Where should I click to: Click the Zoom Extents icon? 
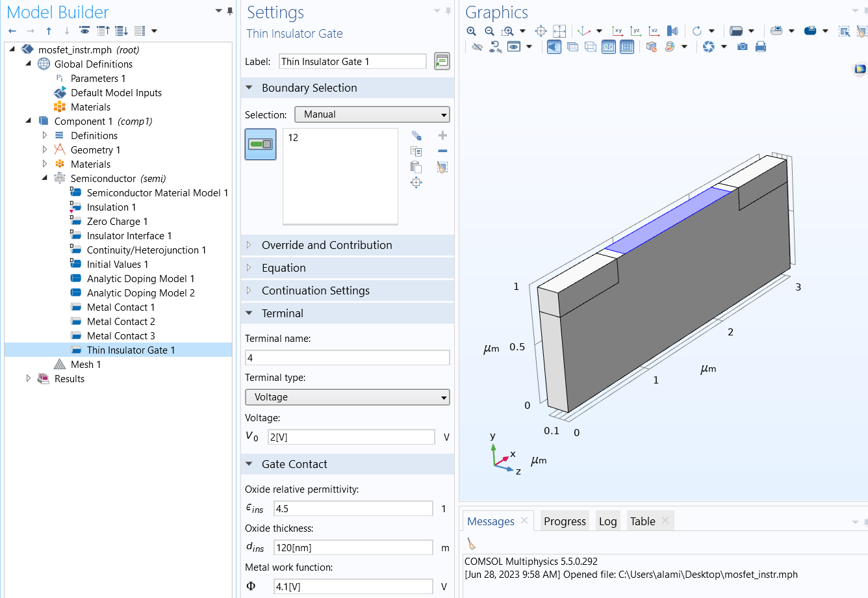click(541, 31)
